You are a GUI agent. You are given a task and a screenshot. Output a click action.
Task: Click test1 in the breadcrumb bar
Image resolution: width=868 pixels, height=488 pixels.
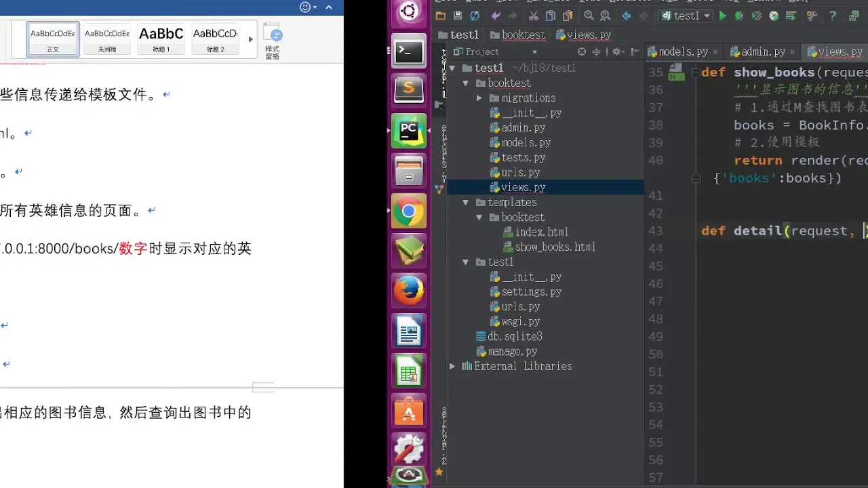[459, 35]
